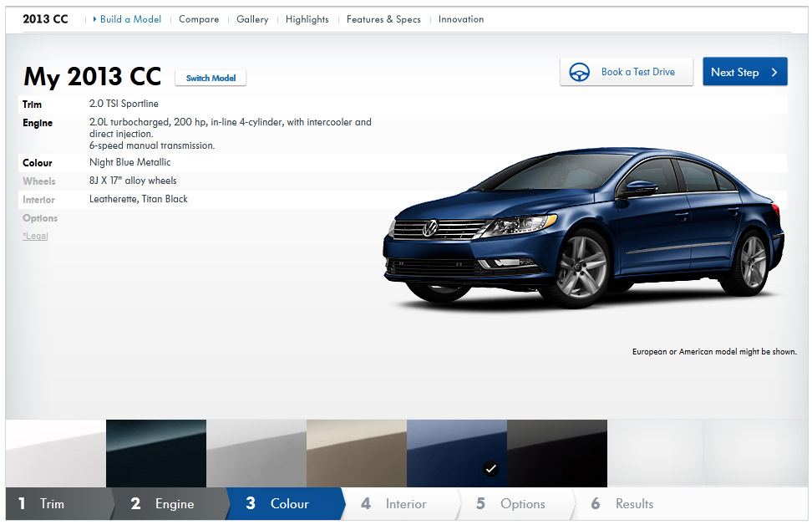Viewport: 812px width, 525px height.
Task: Open Innovation section
Action: point(461,19)
